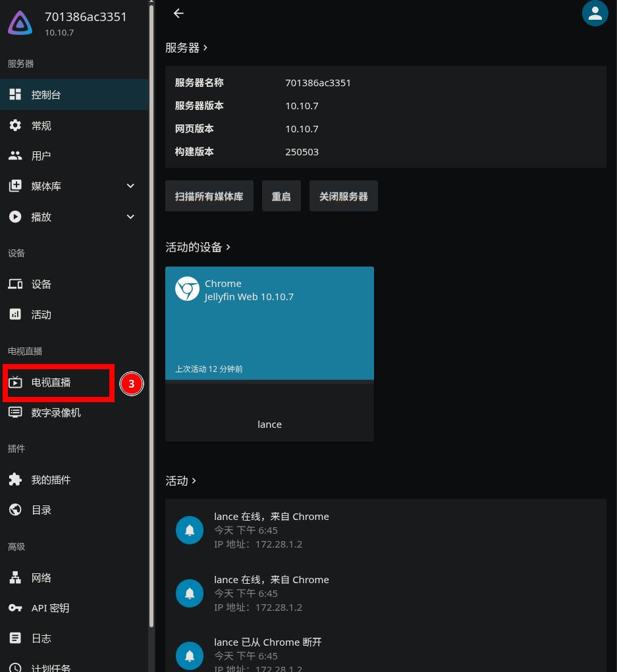Open 设备 page from sidebar
This screenshot has height=672, width=617.
[74, 284]
